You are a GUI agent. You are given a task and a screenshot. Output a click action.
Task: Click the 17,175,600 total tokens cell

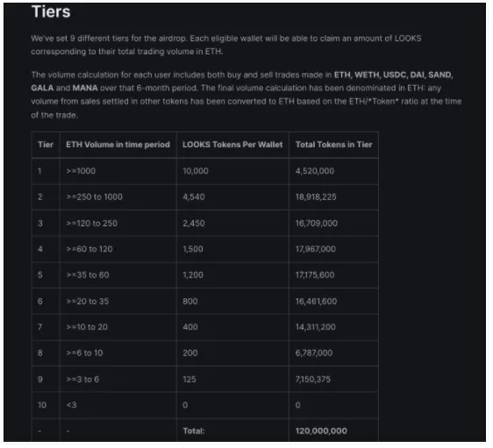[x=333, y=275]
